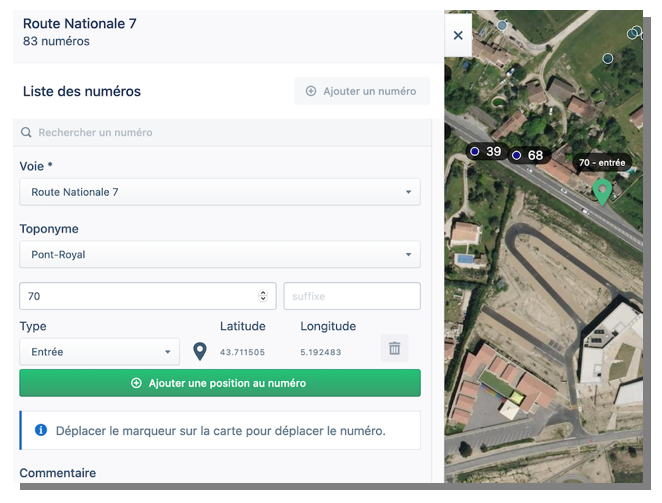This screenshot has width=662, height=503.
Task: Click the suffixe input field
Action: 351,296
